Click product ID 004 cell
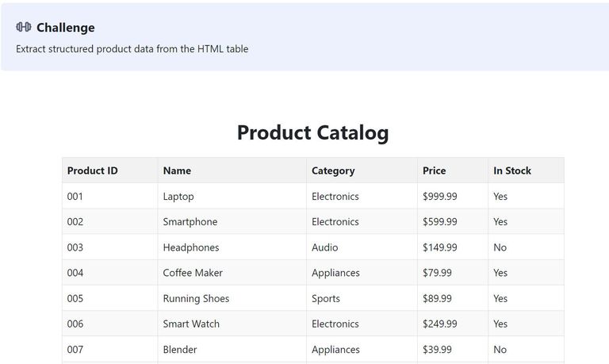Image resolution: width=609 pixels, height=364 pixels. point(75,273)
